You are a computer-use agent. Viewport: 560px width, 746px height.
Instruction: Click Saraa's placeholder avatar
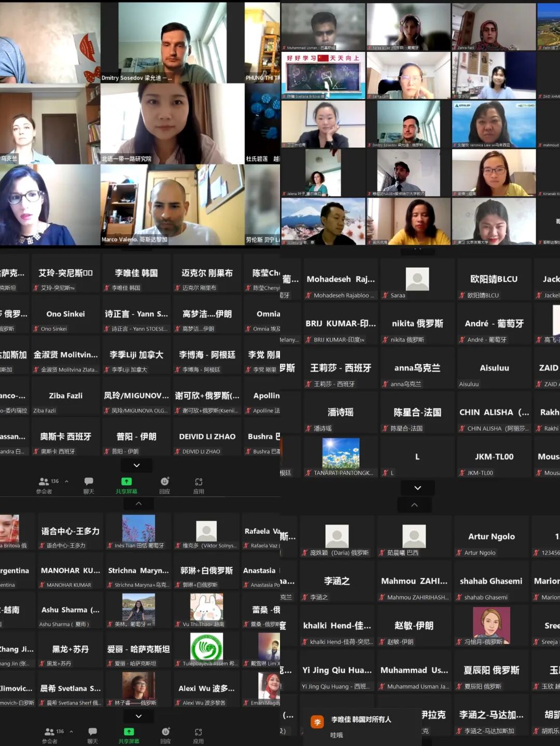point(417,279)
